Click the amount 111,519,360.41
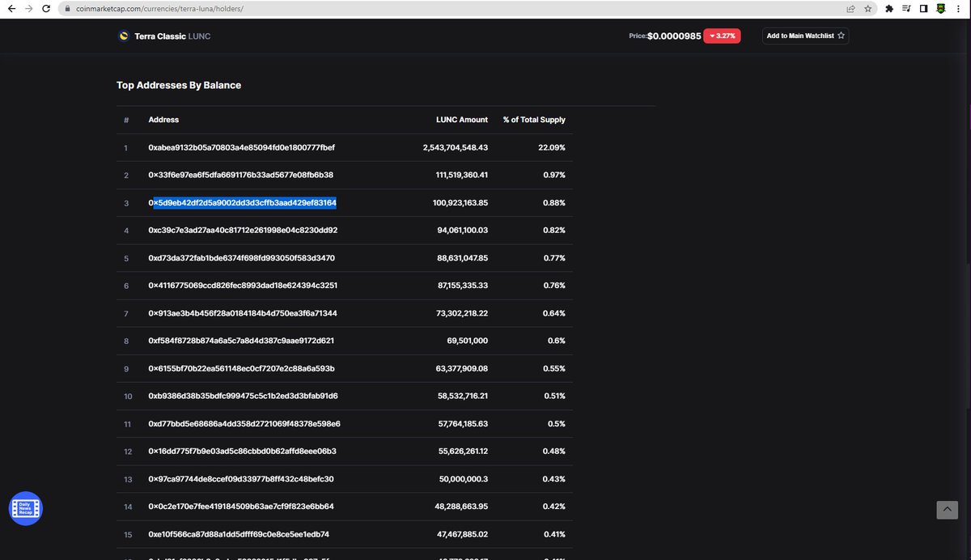Image resolution: width=971 pixels, height=560 pixels. [x=462, y=175]
